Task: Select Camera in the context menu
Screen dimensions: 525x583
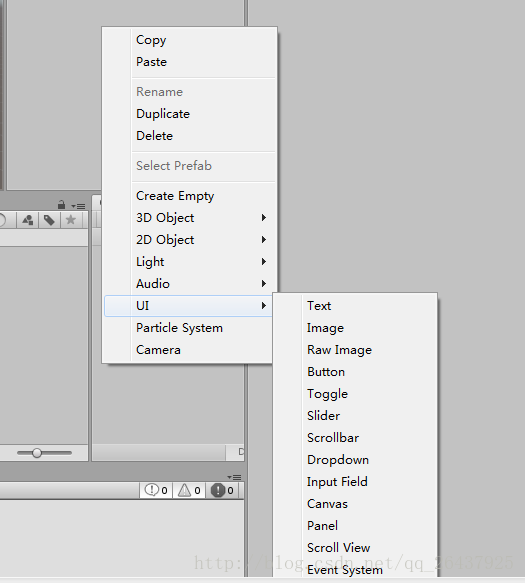Action: coord(189,350)
